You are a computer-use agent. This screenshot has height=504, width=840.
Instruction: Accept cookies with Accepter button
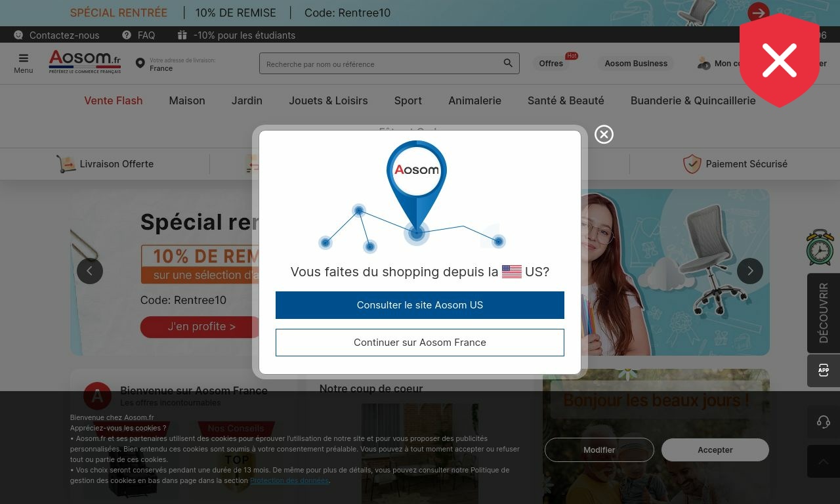[715, 450]
